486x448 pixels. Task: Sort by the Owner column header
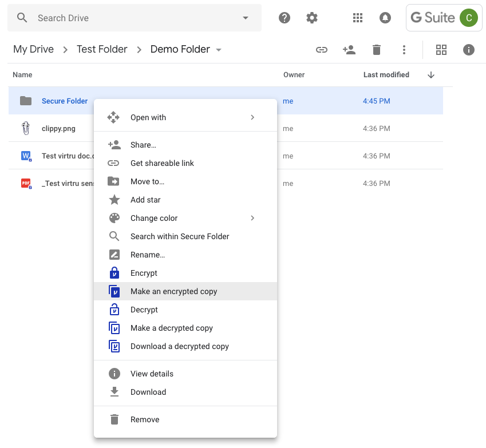coord(294,74)
